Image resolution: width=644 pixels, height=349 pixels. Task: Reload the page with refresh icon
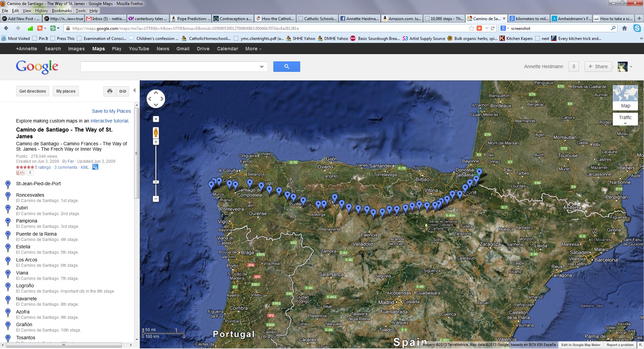(x=492, y=28)
